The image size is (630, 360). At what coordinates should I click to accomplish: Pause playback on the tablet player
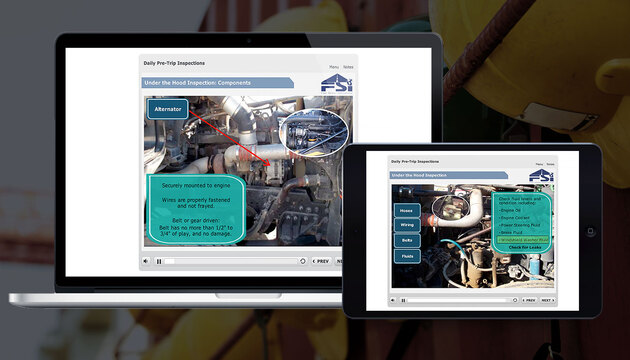click(x=403, y=300)
